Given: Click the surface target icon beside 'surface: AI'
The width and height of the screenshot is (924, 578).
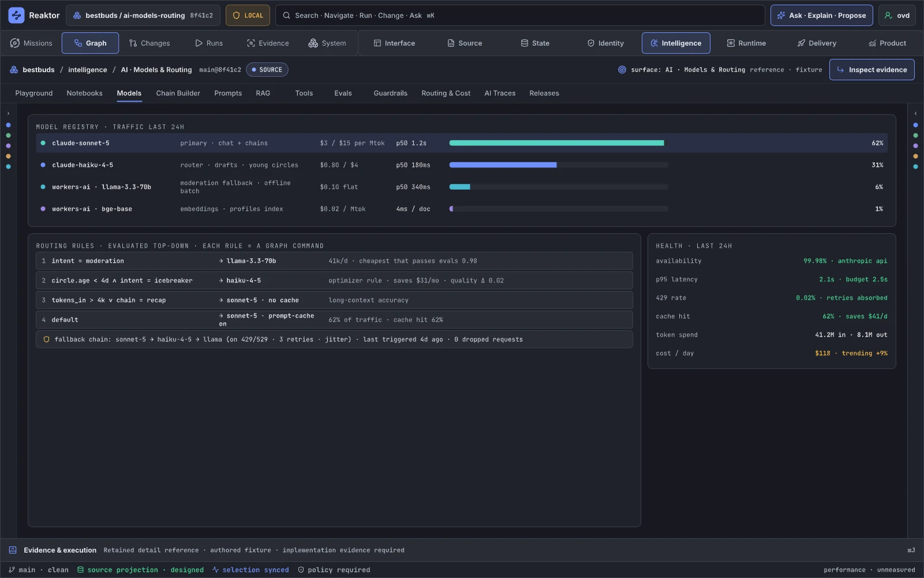Looking at the screenshot, I should (622, 70).
